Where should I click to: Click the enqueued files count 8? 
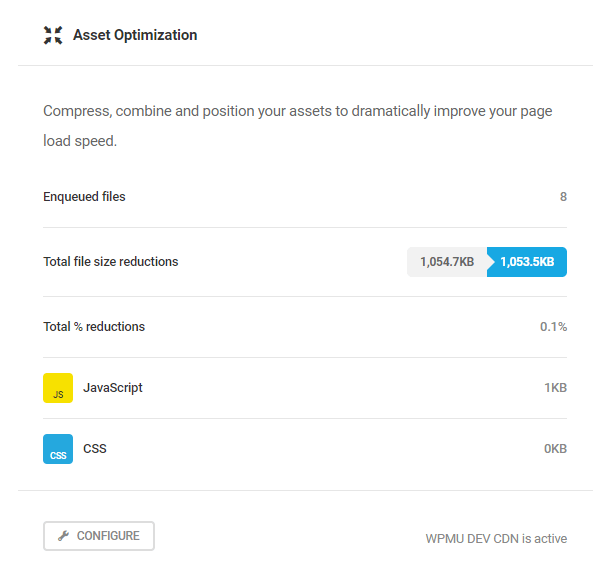pyautogui.click(x=563, y=196)
